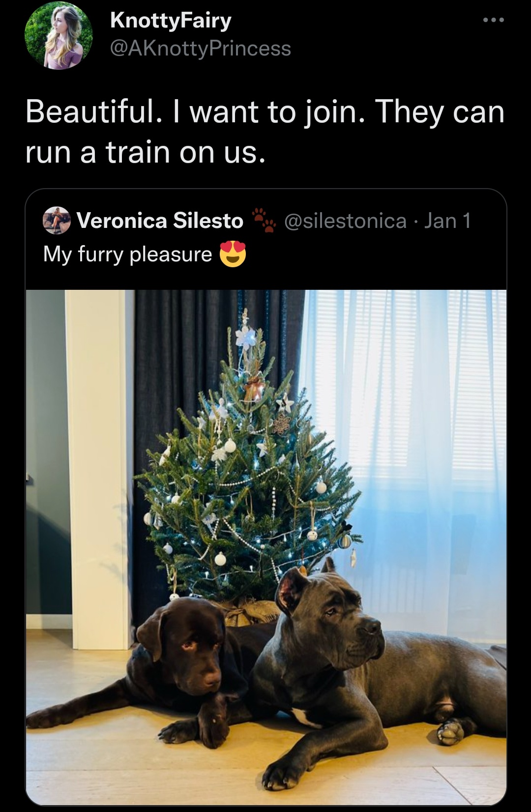
Task: Open the KnottyFairy display name
Action: point(171,21)
